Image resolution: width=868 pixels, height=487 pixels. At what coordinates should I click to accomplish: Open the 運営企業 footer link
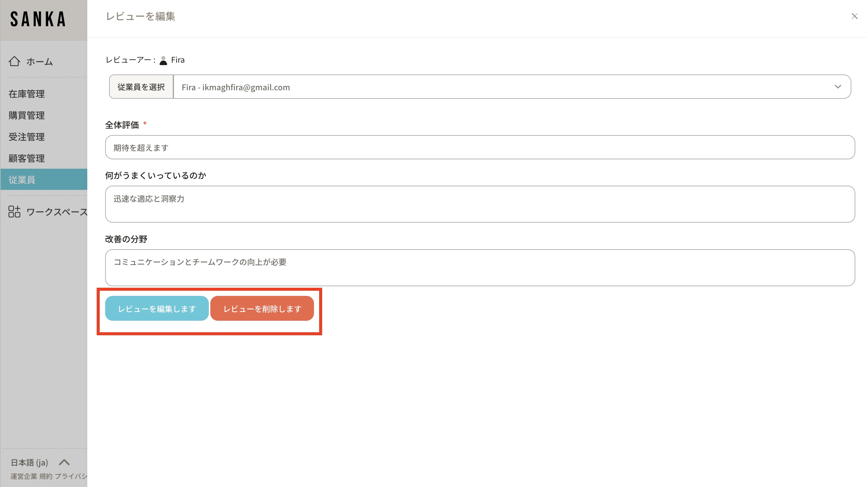pyautogui.click(x=24, y=476)
